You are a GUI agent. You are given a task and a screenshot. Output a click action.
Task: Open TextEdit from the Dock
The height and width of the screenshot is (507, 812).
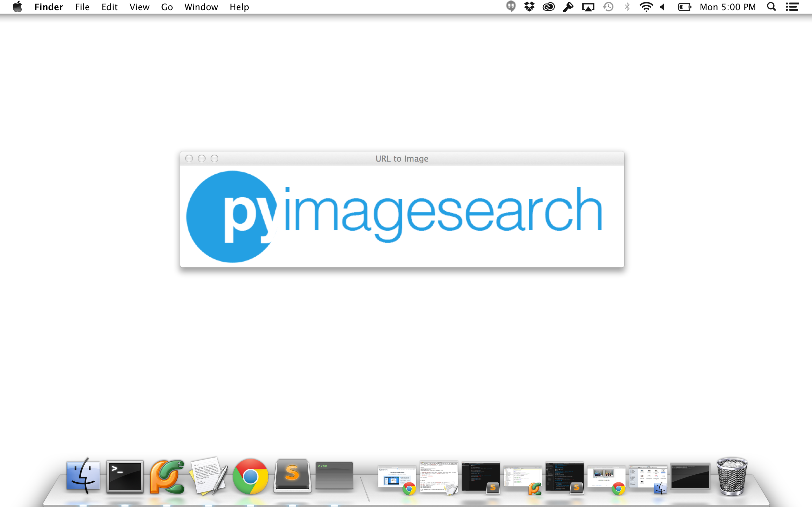point(209,476)
